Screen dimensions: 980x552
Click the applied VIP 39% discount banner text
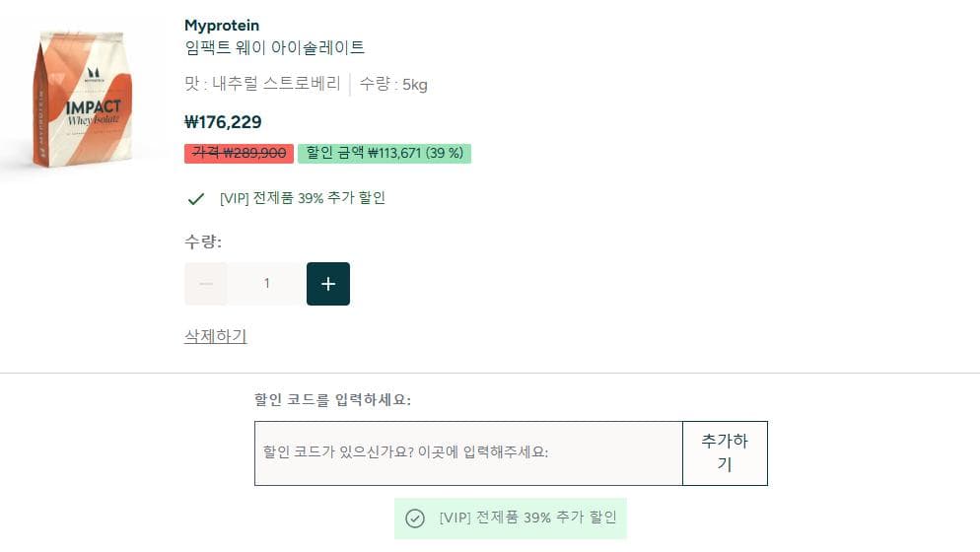526,518
